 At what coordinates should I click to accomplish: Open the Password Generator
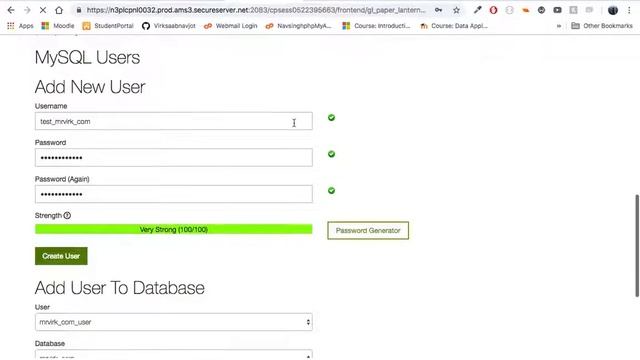point(368,230)
